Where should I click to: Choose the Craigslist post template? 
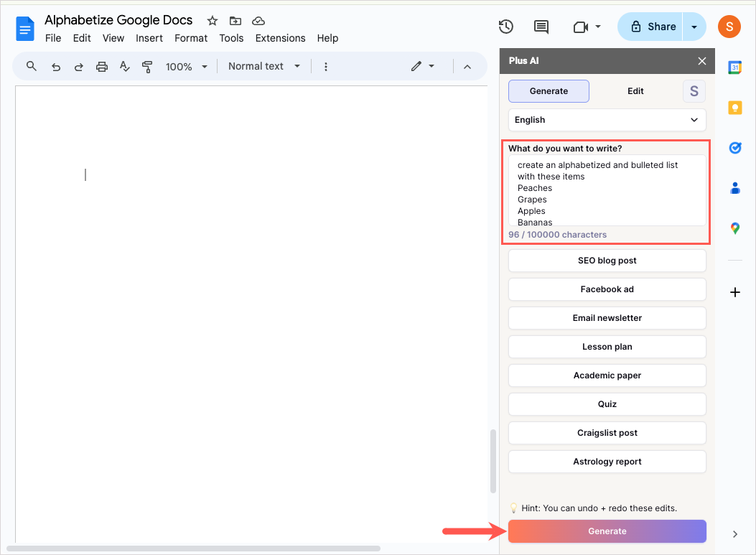[607, 433]
